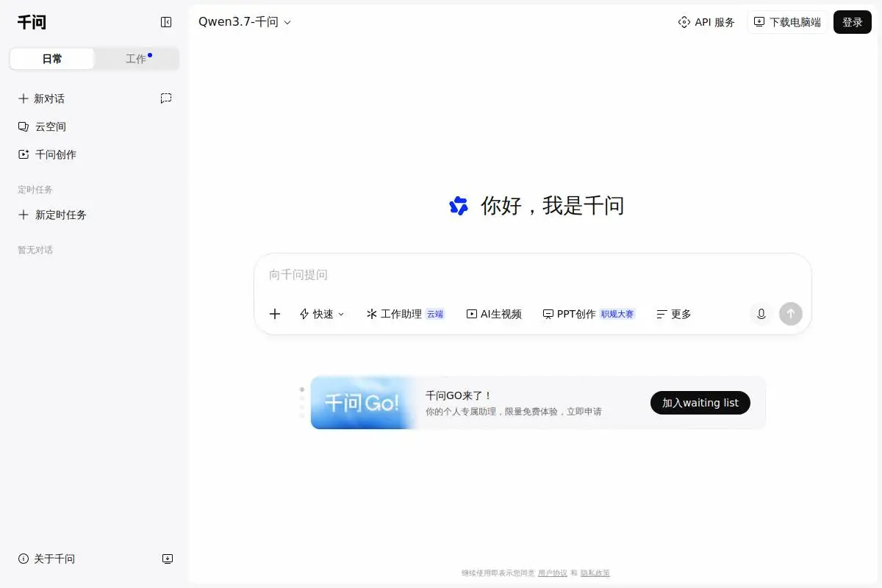This screenshot has height=588, width=882.
Task: Open the 隐私政策 link
Action: coord(595,573)
